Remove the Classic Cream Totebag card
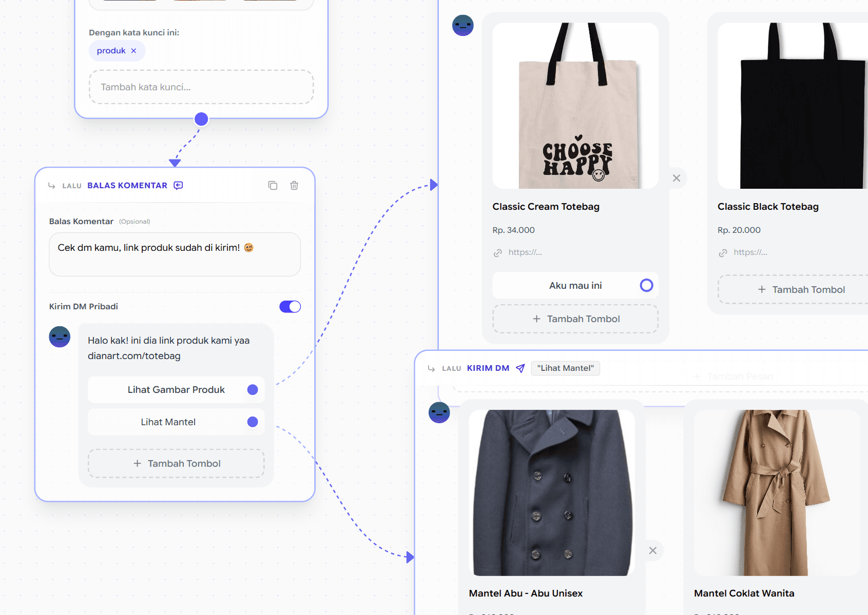The height and width of the screenshot is (615, 868). 677,178
